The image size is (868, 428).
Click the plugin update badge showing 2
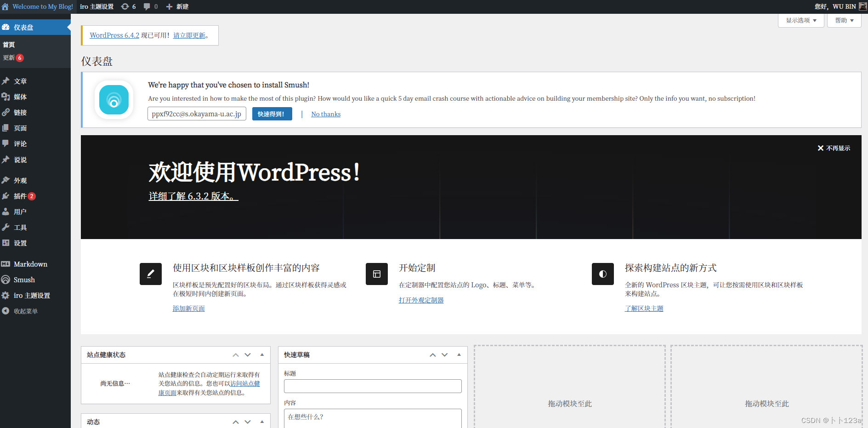[32, 196]
